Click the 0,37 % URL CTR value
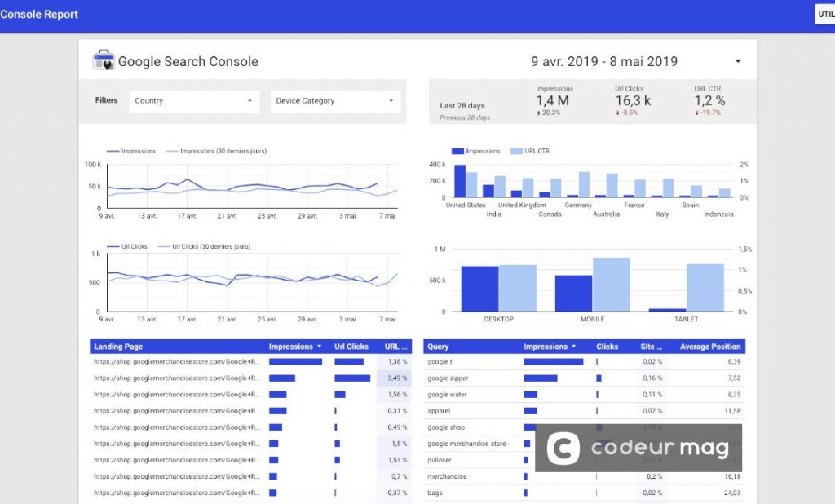This screenshot has width=835, height=504. pyautogui.click(x=397, y=493)
